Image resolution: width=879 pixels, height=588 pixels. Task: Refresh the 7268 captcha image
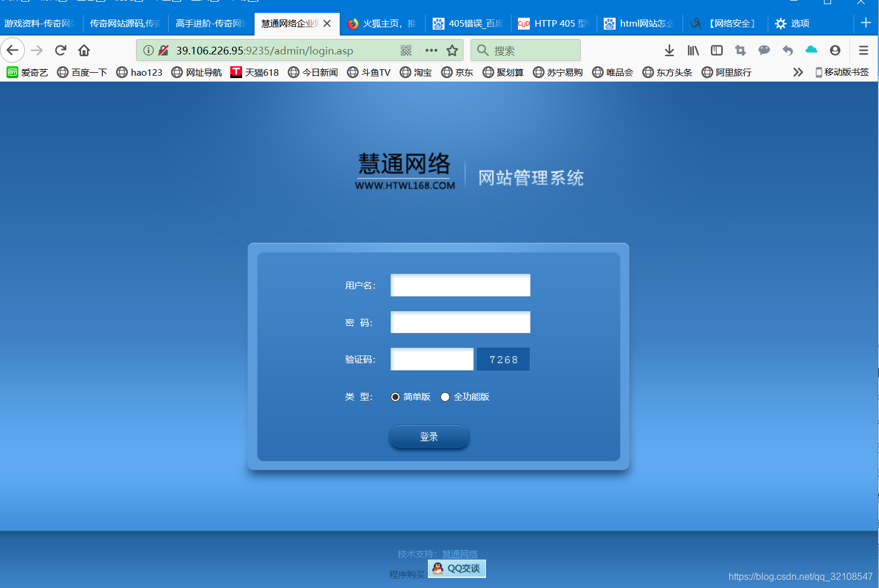click(x=503, y=360)
